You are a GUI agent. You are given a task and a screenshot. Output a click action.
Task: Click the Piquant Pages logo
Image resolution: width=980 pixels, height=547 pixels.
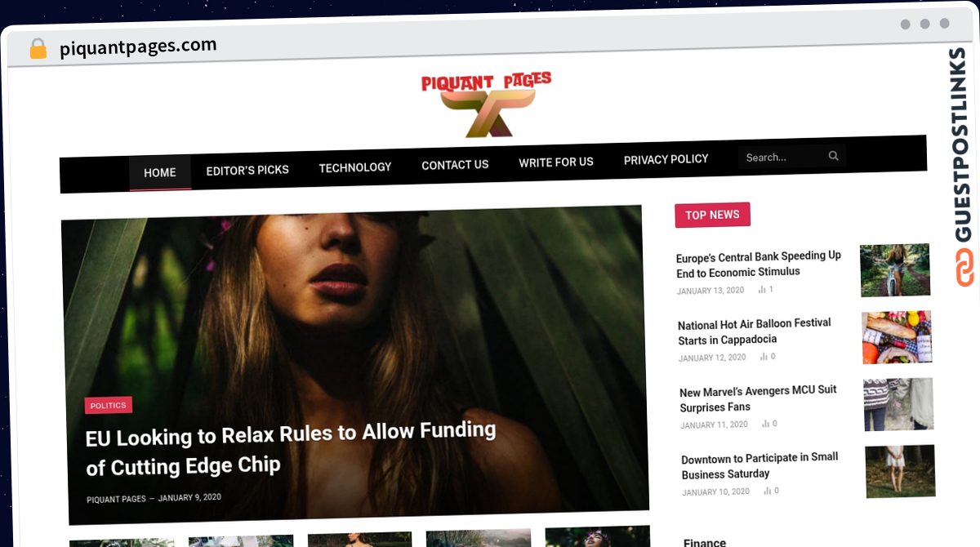click(487, 104)
